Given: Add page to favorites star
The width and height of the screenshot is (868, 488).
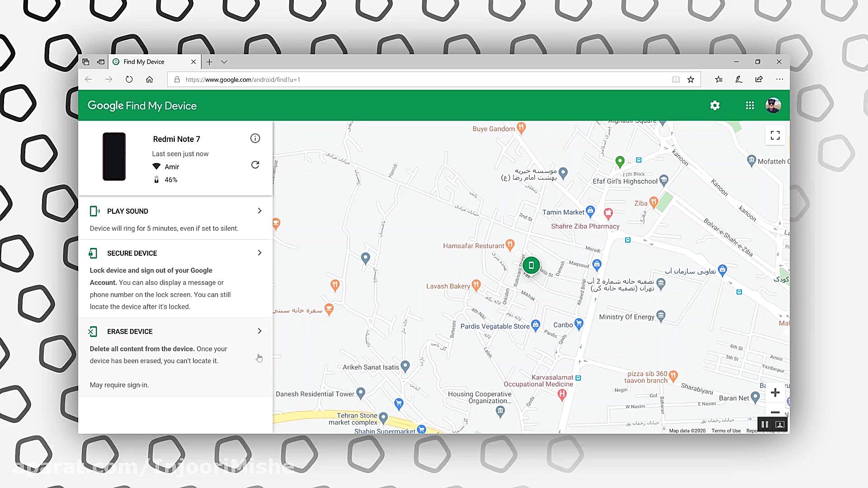Looking at the screenshot, I should 690,80.
